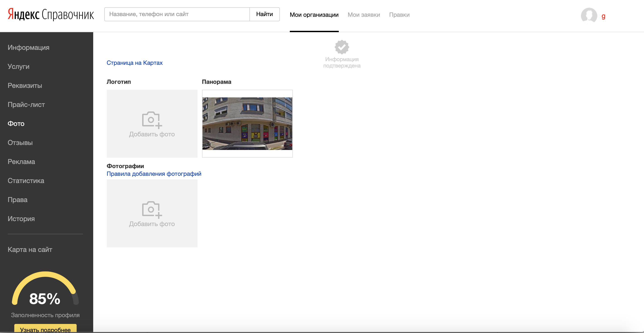
Task: Select Статистика in sidebar menu
Action: 26,181
